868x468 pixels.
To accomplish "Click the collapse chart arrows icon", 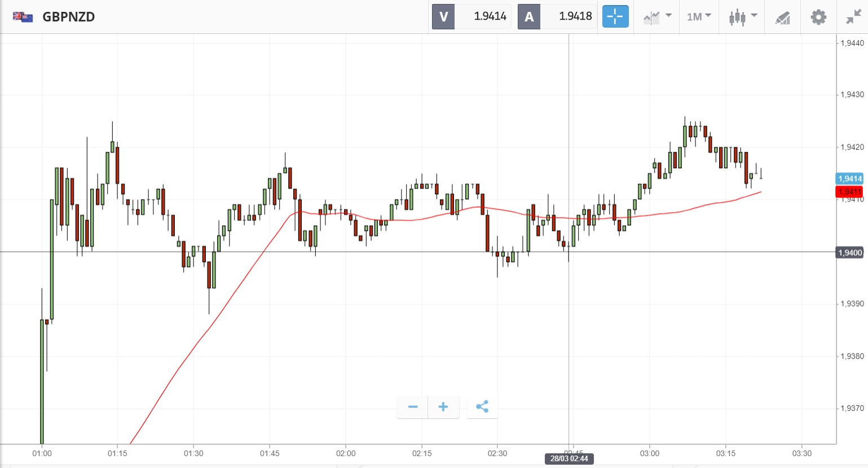I will [x=853, y=17].
